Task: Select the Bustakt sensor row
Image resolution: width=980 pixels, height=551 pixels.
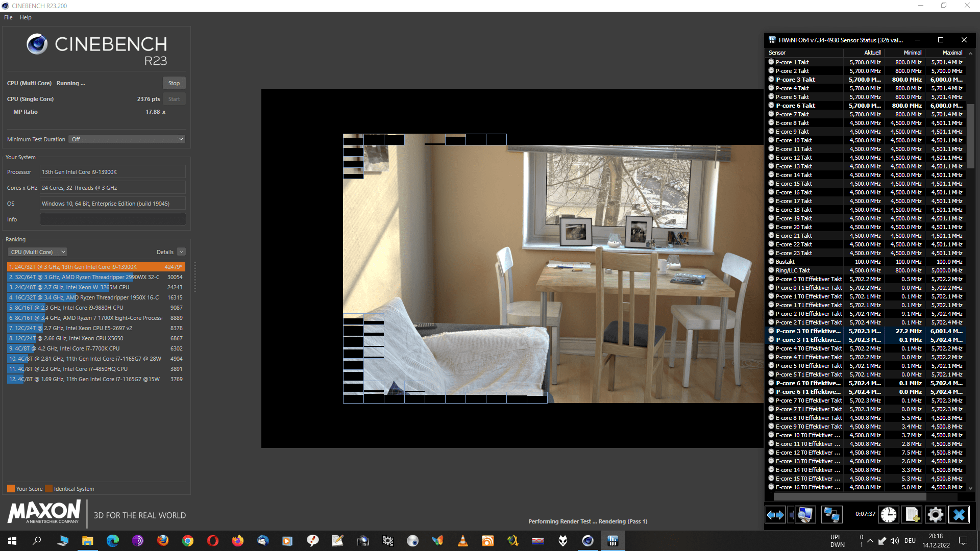Action: click(x=866, y=262)
